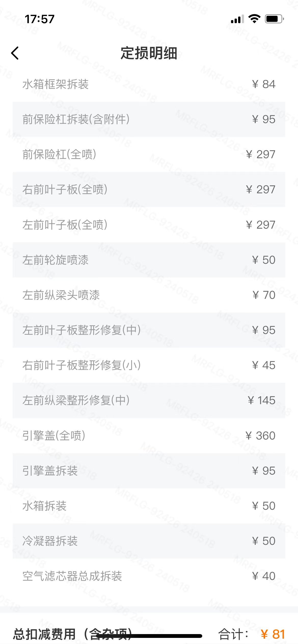Tap the 总扣减费用（含杂项）label
The width and height of the screenshot is (298, 644).
point(73,634)
